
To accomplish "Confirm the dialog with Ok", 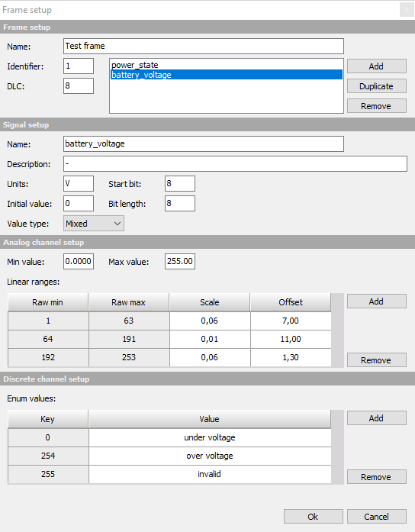I will coord(314,517).
